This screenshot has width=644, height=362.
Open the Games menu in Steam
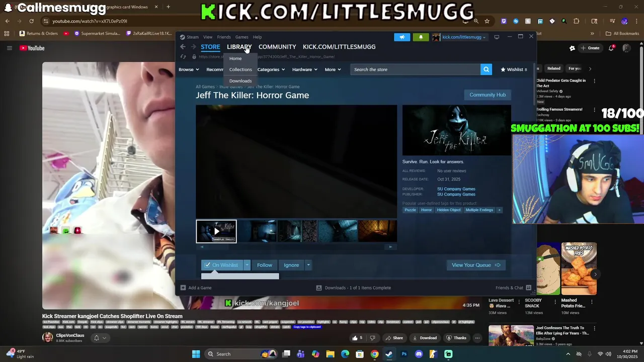point(242,37)
